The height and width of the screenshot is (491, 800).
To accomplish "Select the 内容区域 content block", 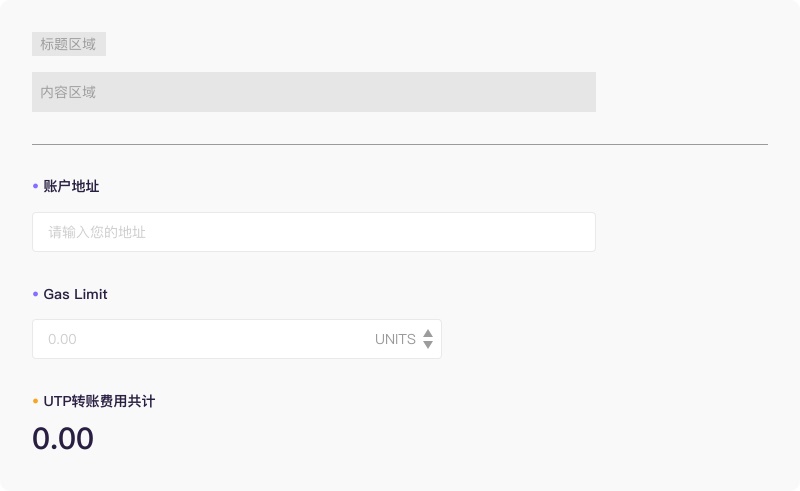I will click(314, 92).
